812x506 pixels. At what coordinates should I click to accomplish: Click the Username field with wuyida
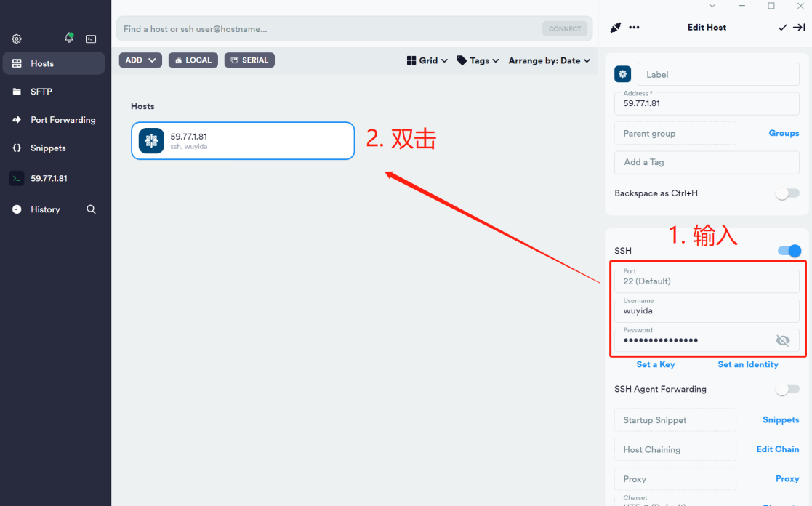coord(707,310)
